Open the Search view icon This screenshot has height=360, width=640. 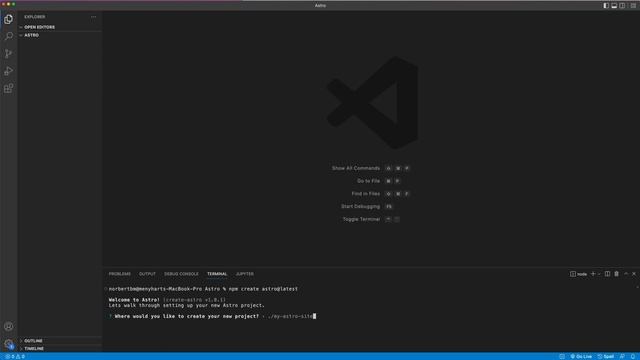[x=8, y=36]
